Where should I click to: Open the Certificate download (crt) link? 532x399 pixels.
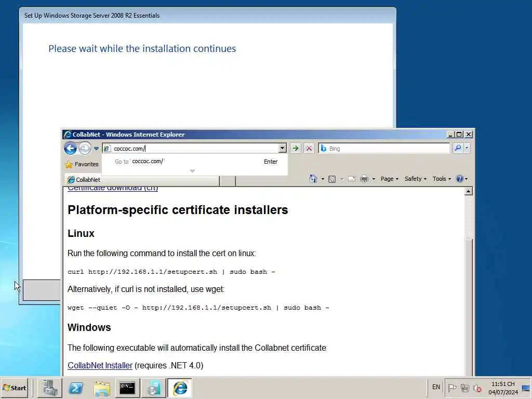[113, 188]
